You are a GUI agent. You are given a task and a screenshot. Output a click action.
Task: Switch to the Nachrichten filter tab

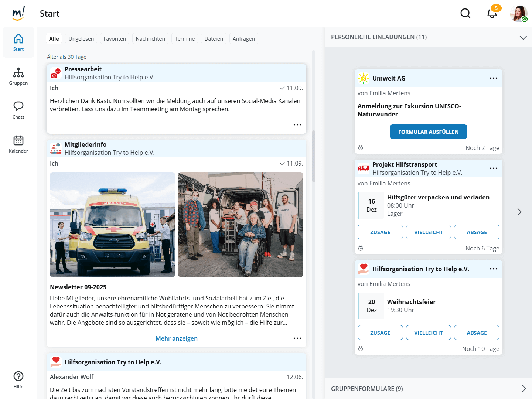150,39
